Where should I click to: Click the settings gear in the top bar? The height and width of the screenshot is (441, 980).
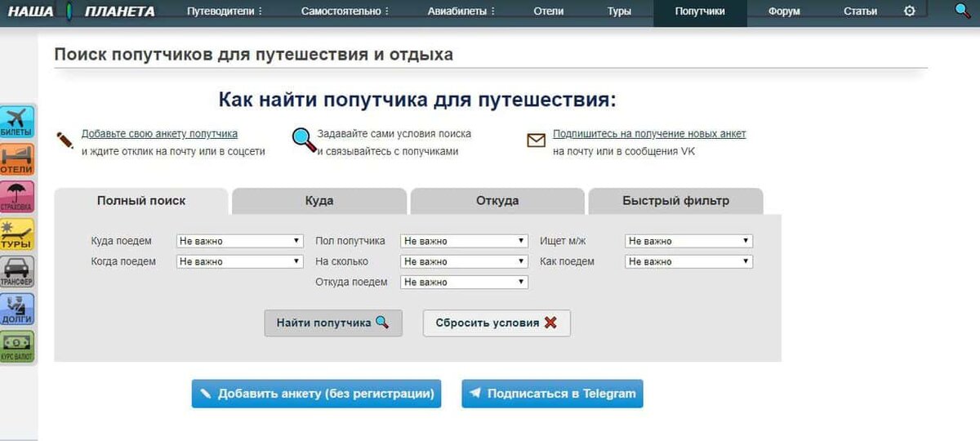pyautogui.click(x=910, y=11)
